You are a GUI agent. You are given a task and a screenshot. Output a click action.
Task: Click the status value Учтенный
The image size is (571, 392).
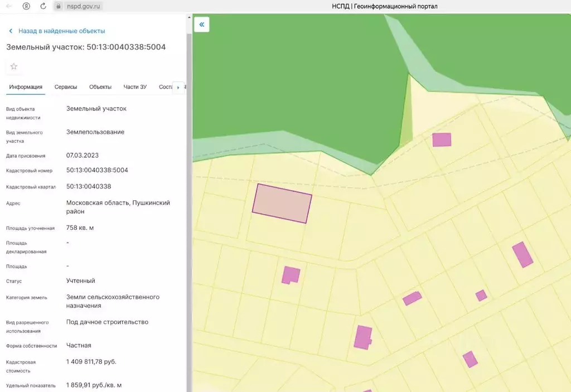(x=80, y=280)
